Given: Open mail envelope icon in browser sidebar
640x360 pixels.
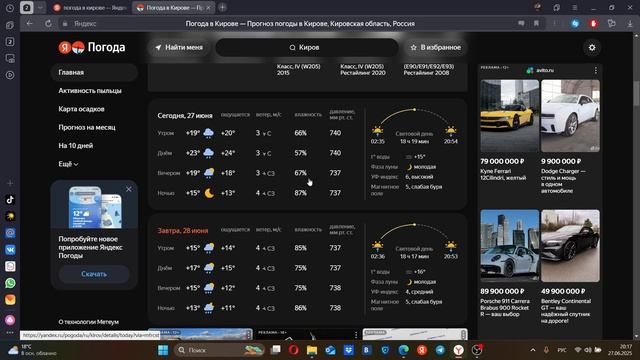Looking at the screenshot, I should click(10, 300).
